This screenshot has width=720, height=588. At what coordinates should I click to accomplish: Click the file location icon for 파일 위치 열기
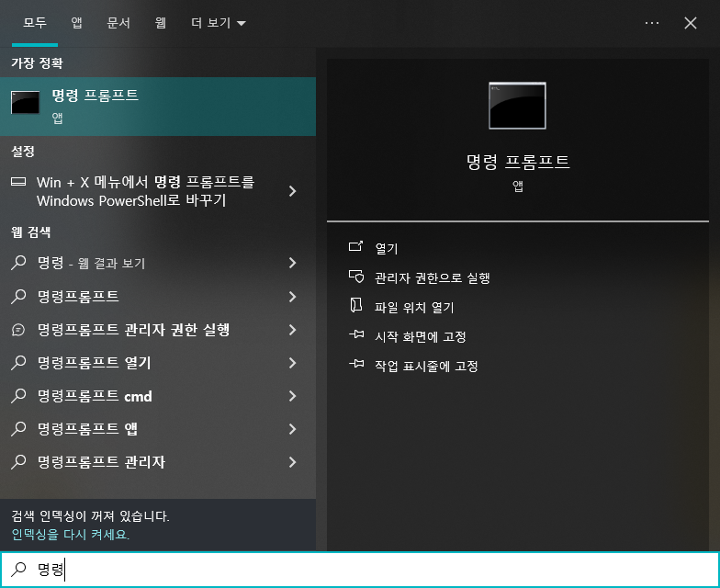[356, 305]
